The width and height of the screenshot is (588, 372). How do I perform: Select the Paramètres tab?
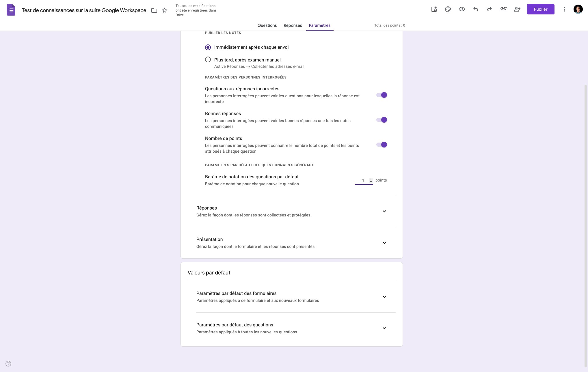320,25
